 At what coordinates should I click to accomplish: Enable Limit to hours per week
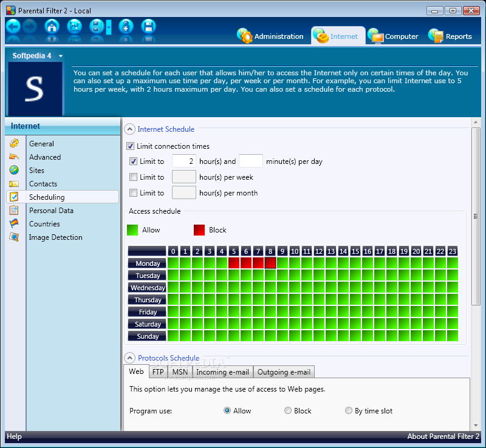coord(133,177)
